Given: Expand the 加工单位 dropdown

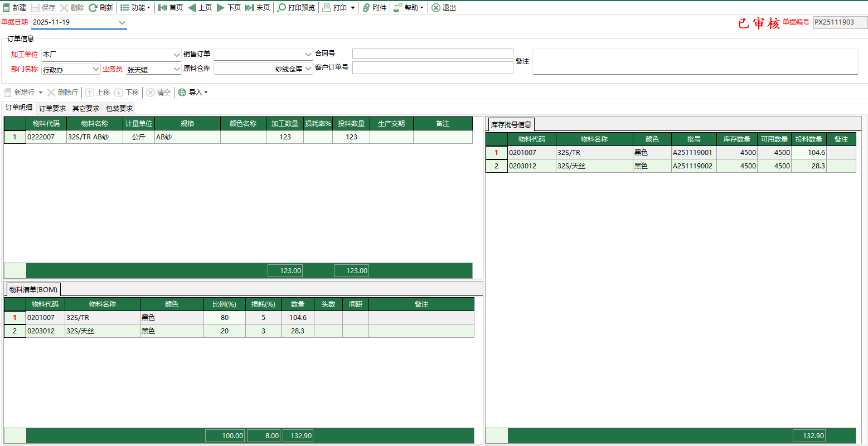Looking at the screenshot, I should (x=177, y=55).
